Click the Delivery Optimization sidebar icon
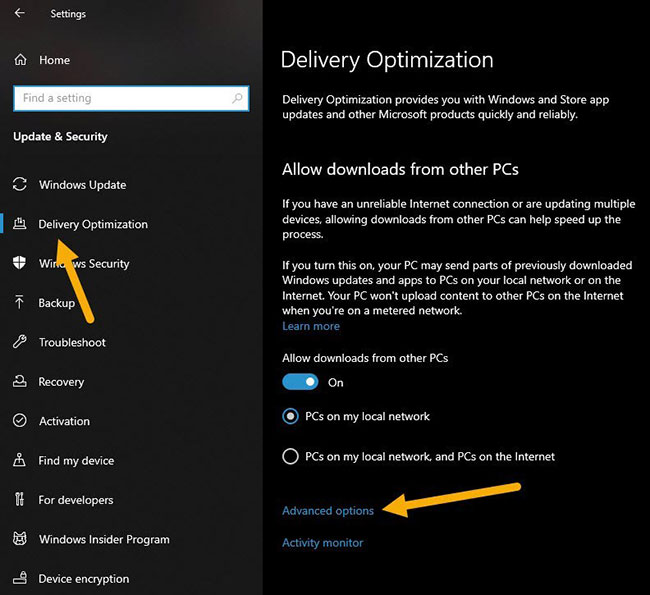This screenshot has width=650, height=595. 19,223
